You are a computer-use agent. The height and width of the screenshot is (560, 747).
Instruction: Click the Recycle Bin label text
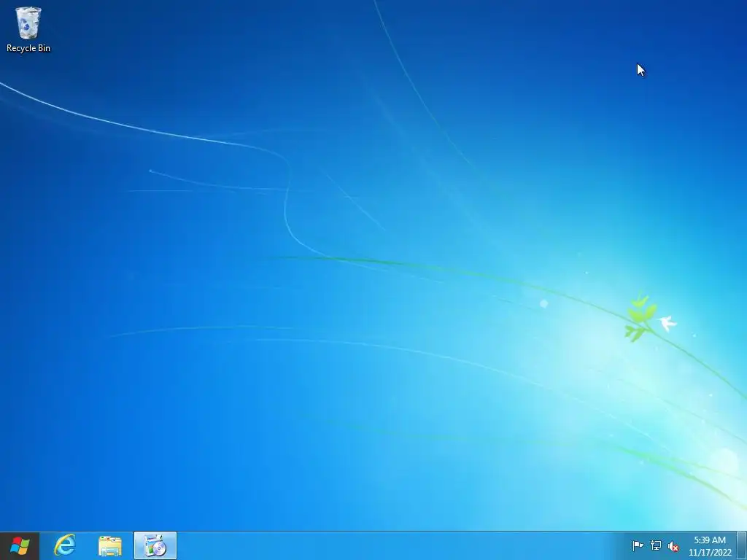coord(28,48)
